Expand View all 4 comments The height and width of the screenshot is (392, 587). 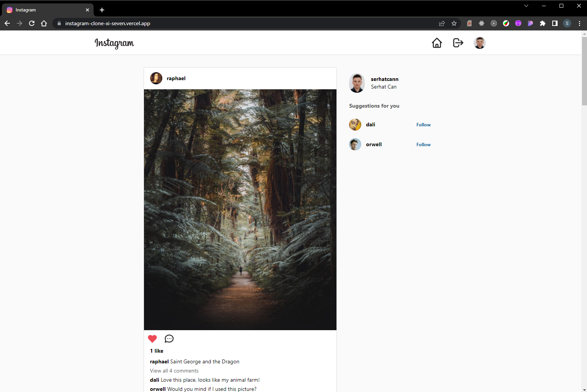[x=174, y=371]
